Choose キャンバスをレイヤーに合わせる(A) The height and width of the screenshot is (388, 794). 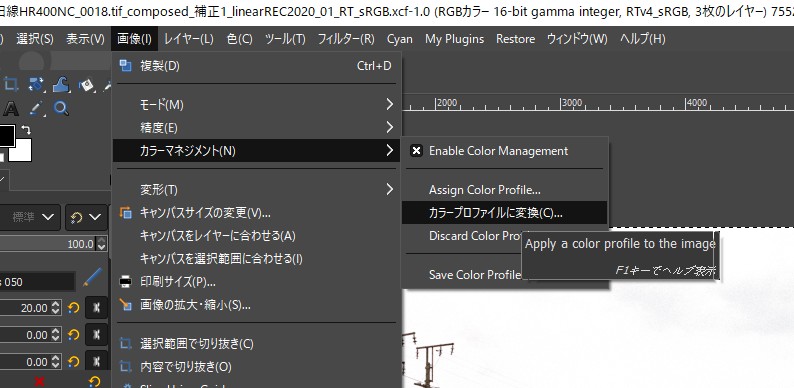click(257, 236)
